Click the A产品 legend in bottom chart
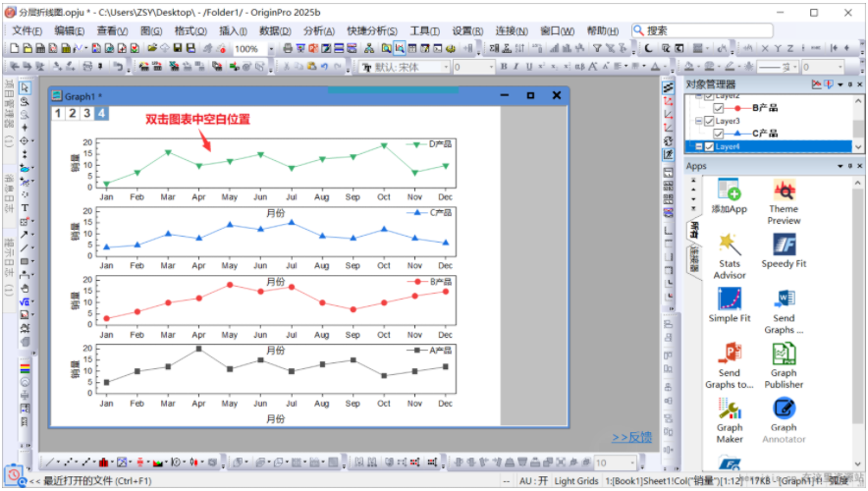The height and width of the screenshot is (491, 868). pos(429,351)
